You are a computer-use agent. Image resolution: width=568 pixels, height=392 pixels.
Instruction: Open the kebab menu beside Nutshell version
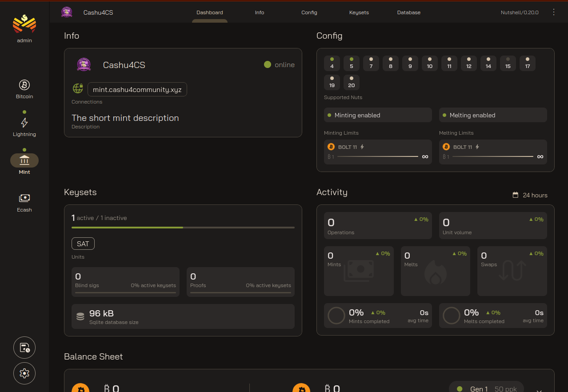[554, 12]
